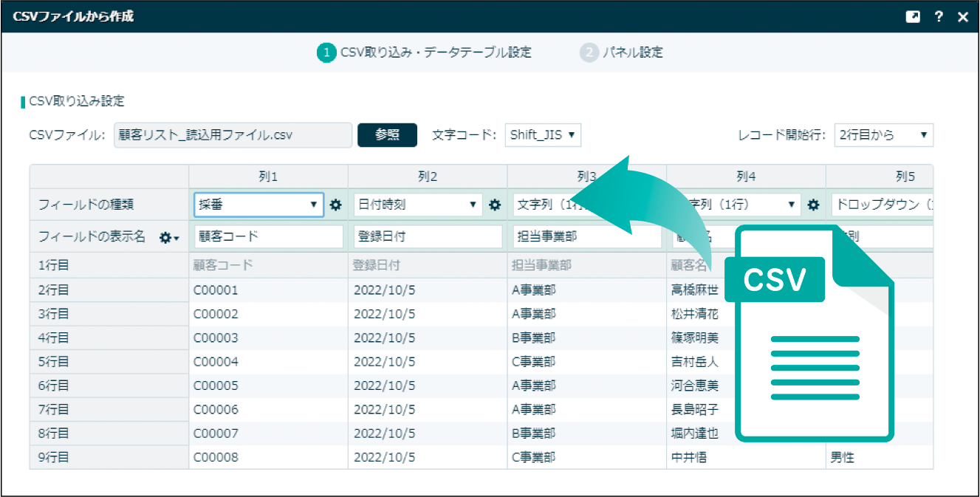Click the CSV file name field
This screenshot has height=497, width=980.
(233, 135)
